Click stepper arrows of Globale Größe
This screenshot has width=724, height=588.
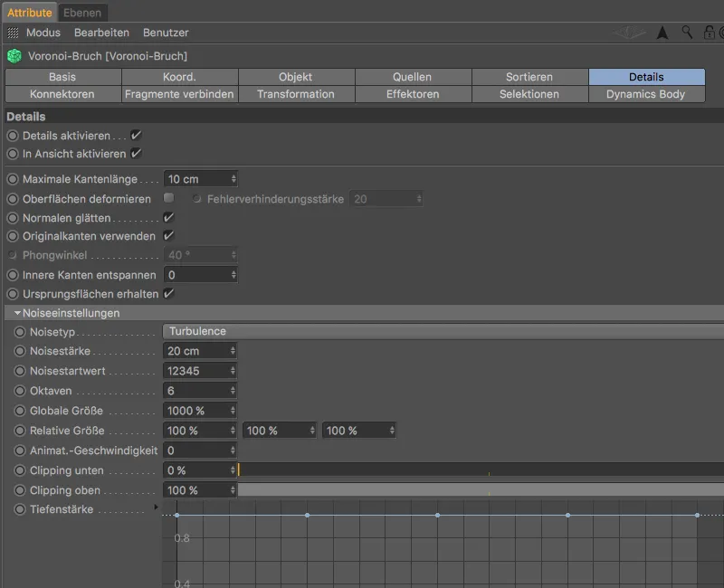pos(233,411)
